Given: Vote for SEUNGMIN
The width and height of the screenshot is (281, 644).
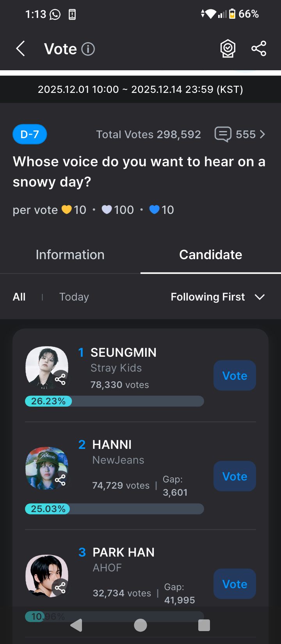Looking at the screenshot, I should pos(235,375).
